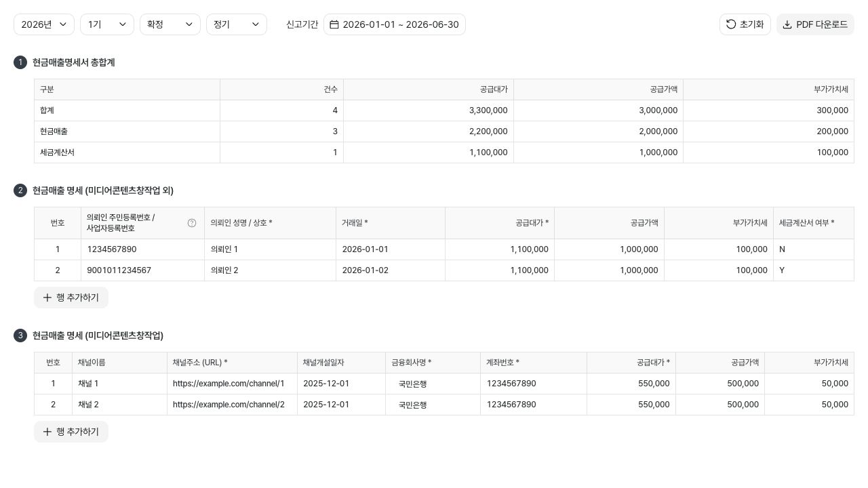Screen dimensions: 868x488
Task: Click the 공급대가 cell for 의뢰인 2
Action: (x=500, y=270)
